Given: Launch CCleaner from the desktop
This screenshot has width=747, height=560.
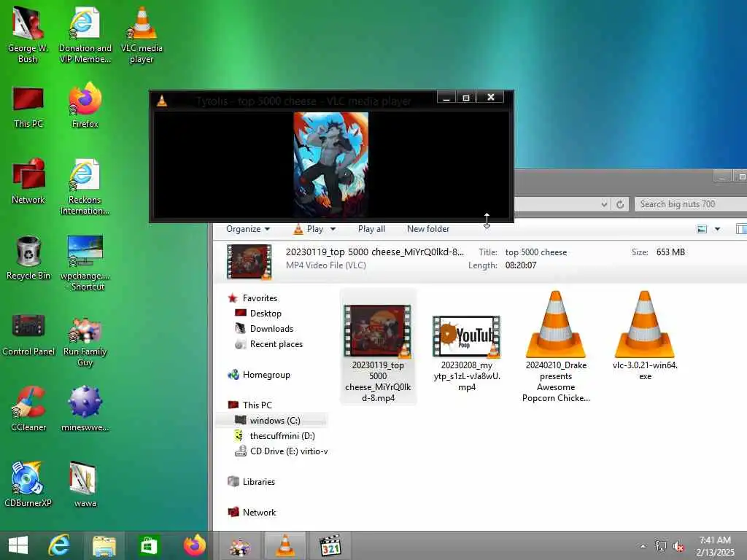Looking at the screenshot, I should 28,408.
